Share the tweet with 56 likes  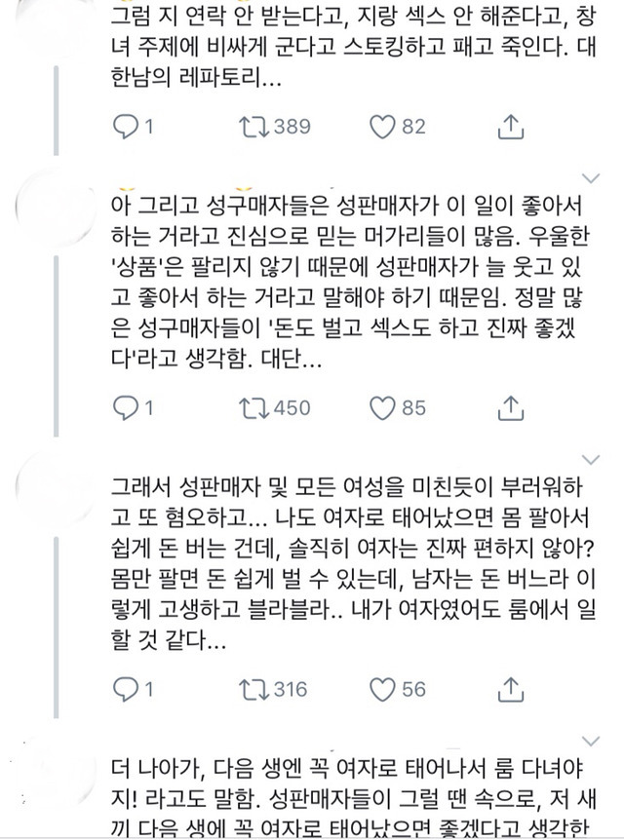(x=508, y=689)
